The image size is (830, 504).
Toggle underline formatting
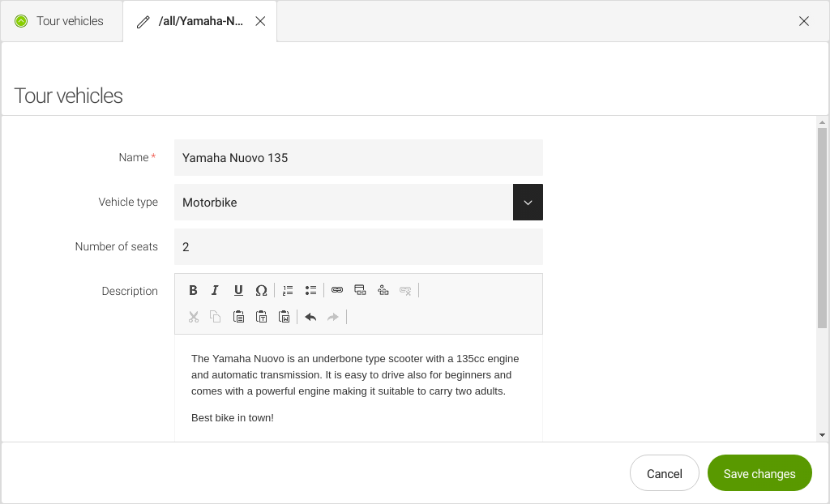click(238, 290)
